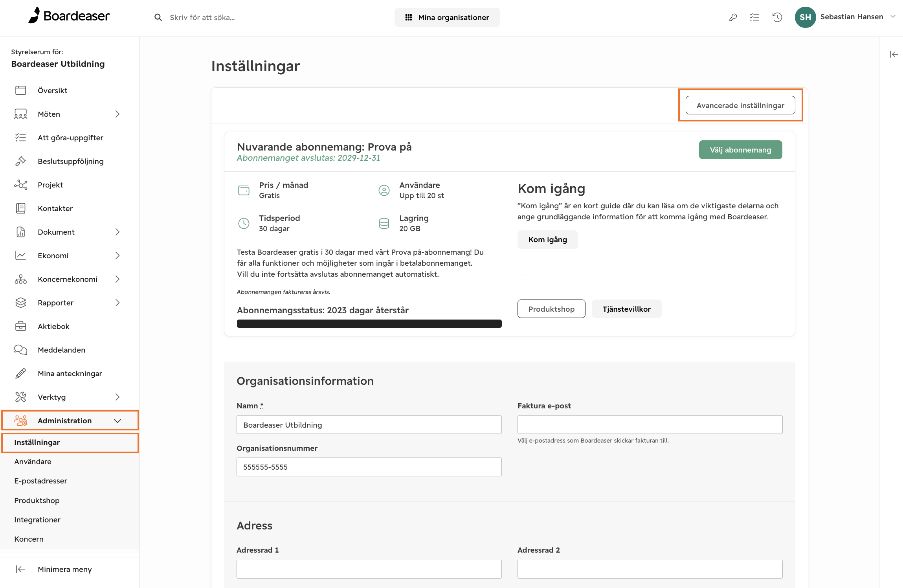Click the Pris / månad wallet icon

coord(244,190)
